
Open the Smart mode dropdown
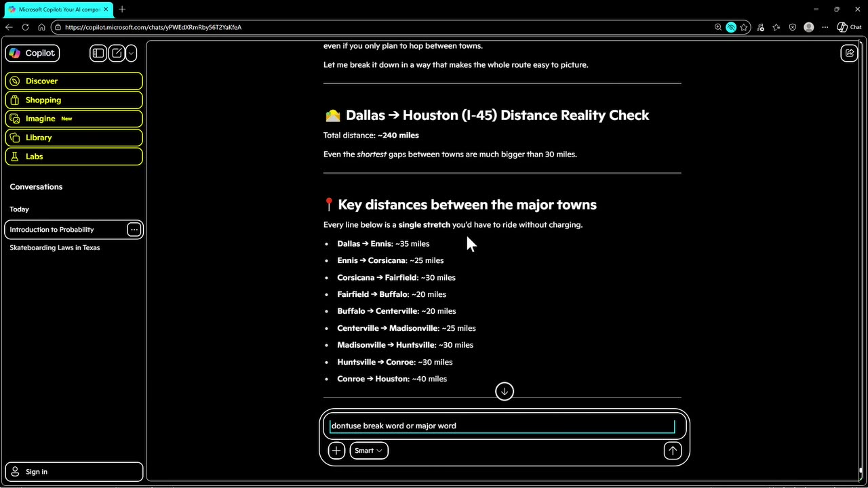369,451
